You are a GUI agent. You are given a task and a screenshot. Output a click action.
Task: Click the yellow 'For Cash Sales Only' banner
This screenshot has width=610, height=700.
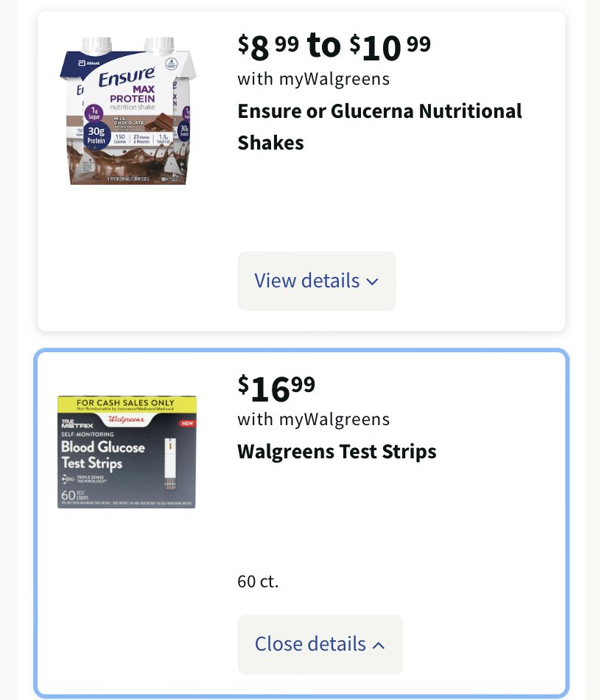(x=127, y=404)
